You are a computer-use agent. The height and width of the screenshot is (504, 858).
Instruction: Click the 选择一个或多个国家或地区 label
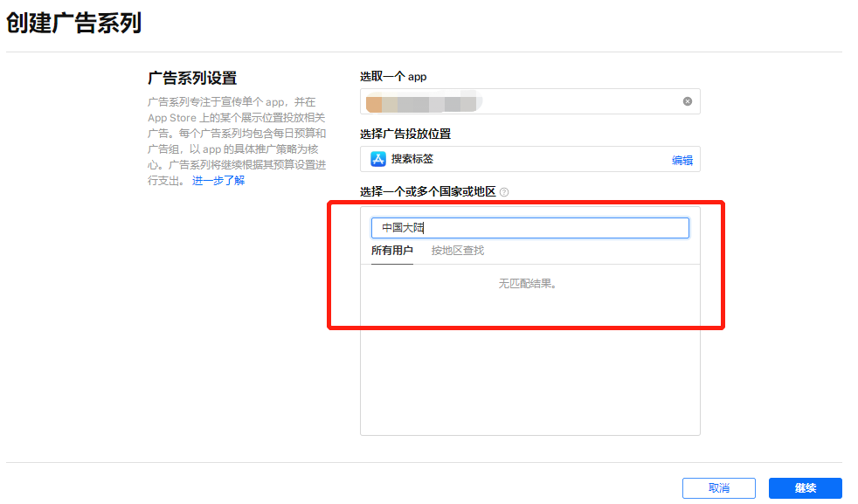tap(428, 191)
